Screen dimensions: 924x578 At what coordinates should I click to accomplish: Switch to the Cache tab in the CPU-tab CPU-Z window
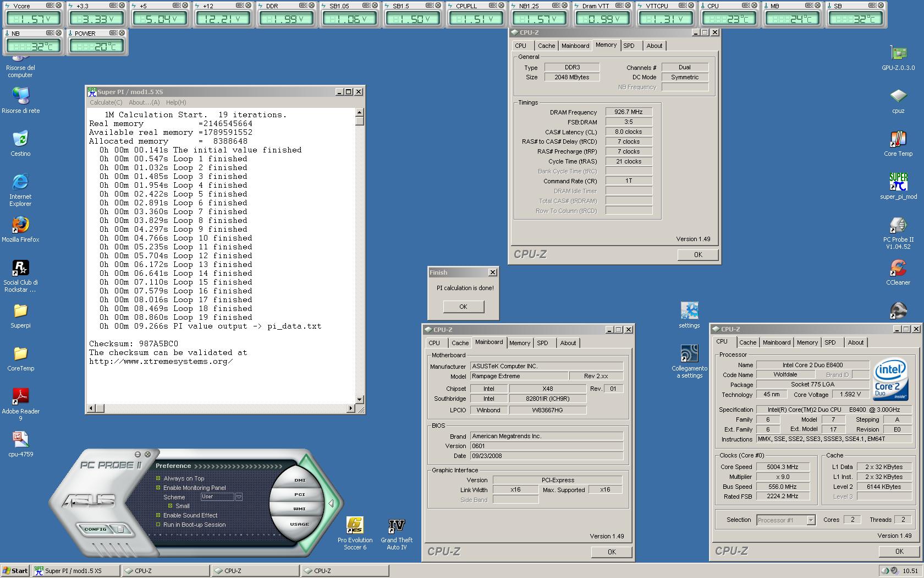tap(747, 342)
